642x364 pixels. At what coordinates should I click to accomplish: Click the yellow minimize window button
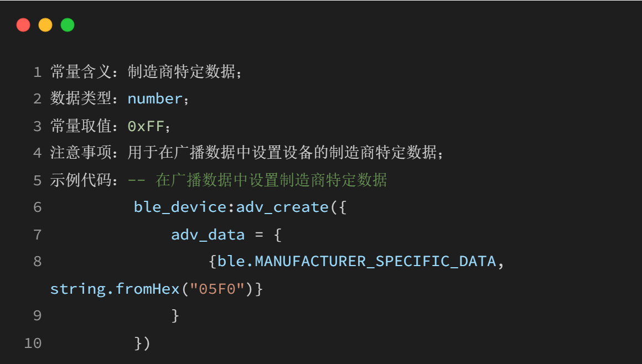45,25
